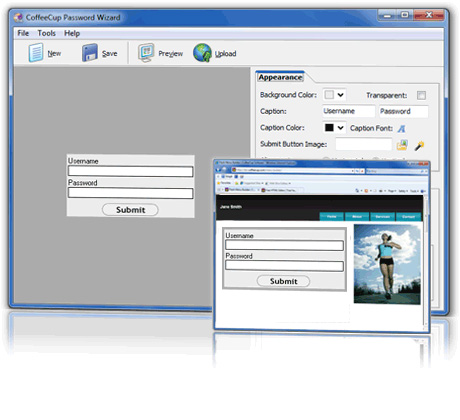Click the Submit button in the browser preview
The image size is (460, 420).
tap(283, 281)
